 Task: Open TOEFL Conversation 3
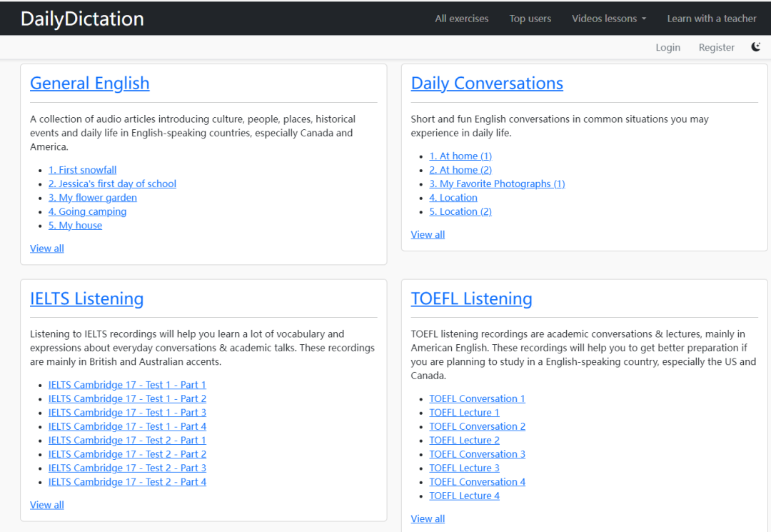click(x=477, y=454)
